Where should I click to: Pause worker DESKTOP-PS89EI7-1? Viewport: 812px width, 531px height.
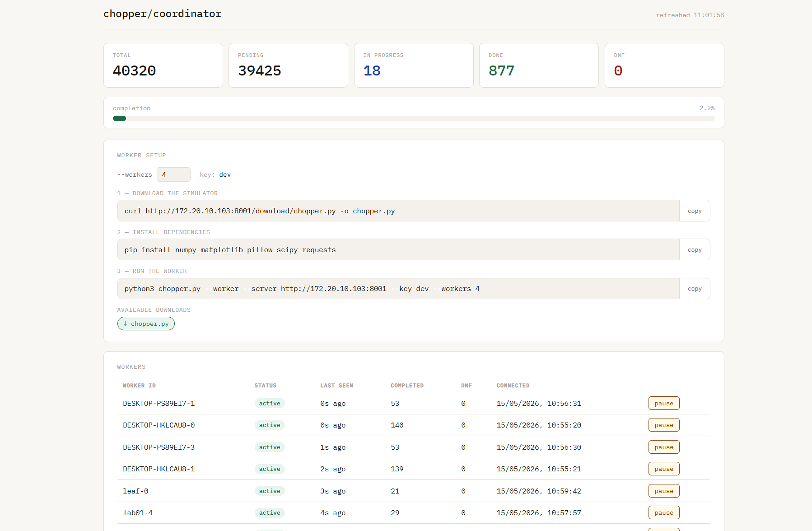[664, 403]
